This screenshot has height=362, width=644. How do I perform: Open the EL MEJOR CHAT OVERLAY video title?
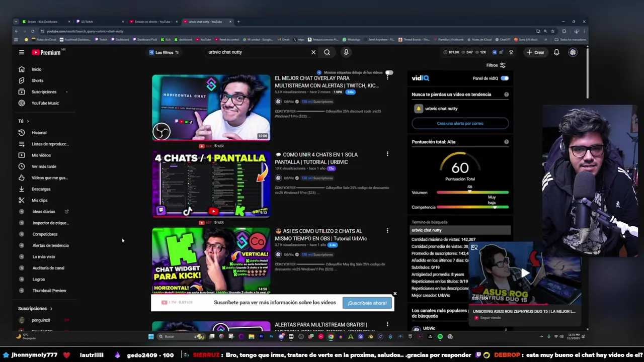tap(327, 82)
